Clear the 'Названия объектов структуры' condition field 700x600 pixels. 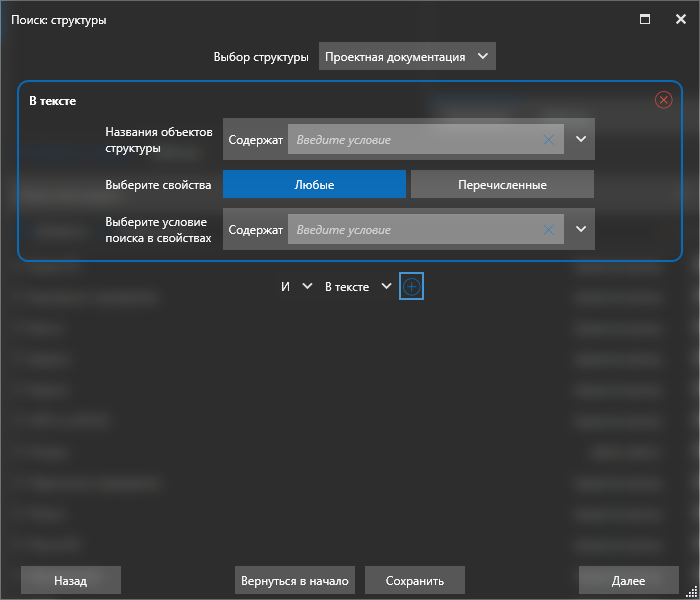[x=548, y=140]
